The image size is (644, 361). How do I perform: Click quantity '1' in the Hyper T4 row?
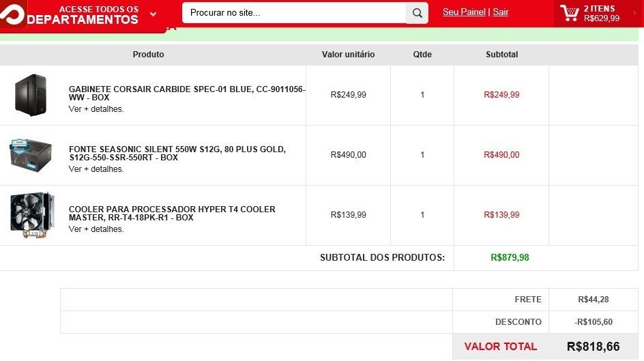pos(422,215)
